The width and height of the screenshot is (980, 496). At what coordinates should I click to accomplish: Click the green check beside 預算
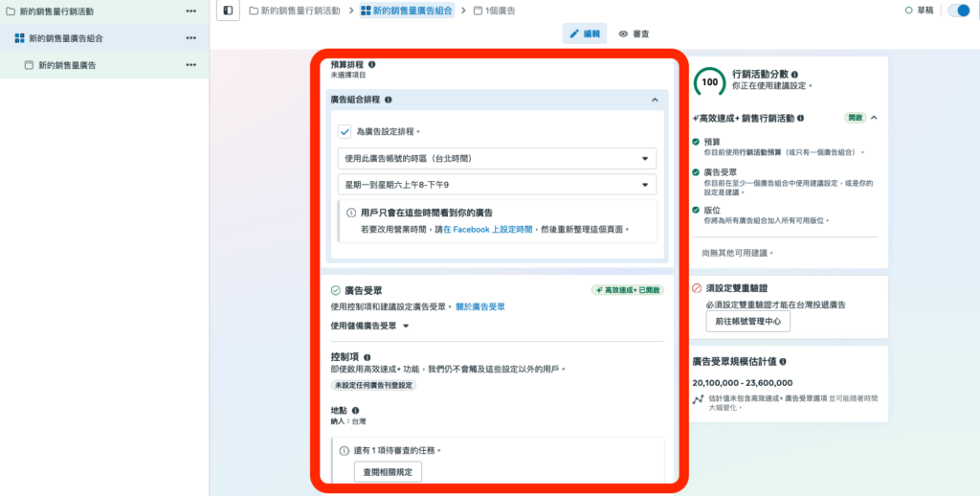(696, 142)
